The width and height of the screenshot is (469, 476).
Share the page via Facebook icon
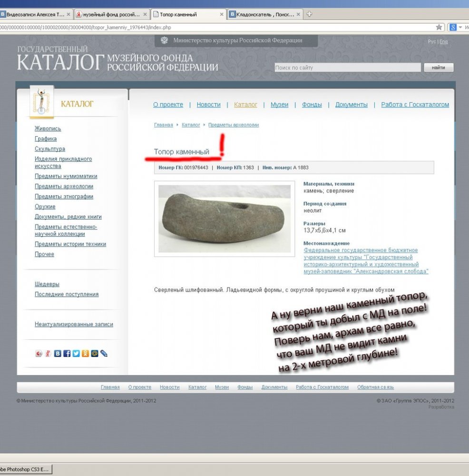67,354
